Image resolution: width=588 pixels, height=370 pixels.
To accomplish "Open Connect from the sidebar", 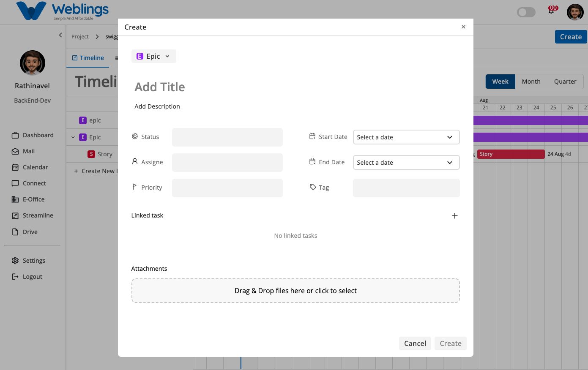I will [29, 183].
